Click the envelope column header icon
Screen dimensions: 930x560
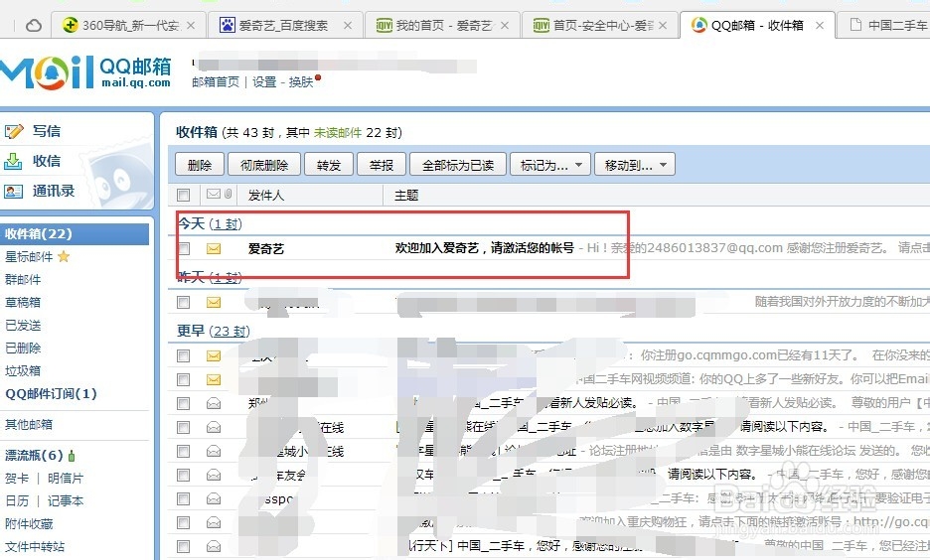[213, 194]
